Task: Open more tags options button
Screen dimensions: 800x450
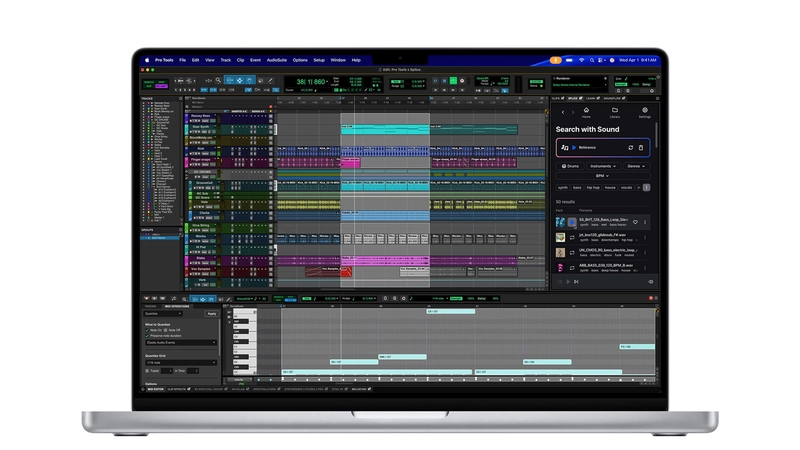Action: [646, 187]
